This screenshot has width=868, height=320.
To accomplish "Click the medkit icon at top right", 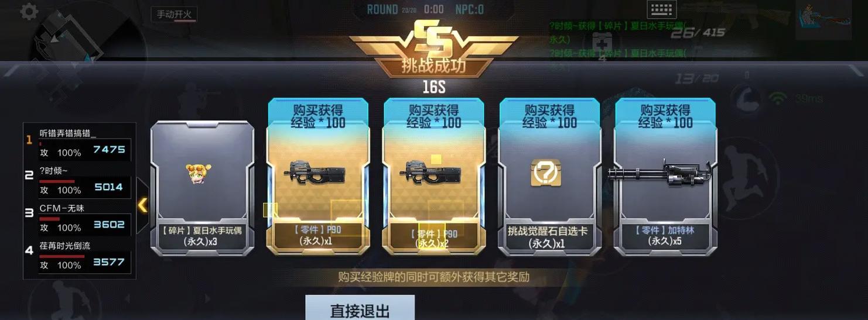I will pos(602,43).
